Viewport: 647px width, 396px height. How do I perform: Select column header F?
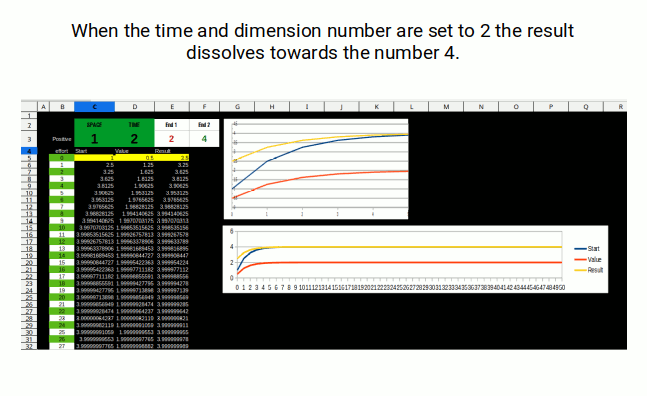204,107
